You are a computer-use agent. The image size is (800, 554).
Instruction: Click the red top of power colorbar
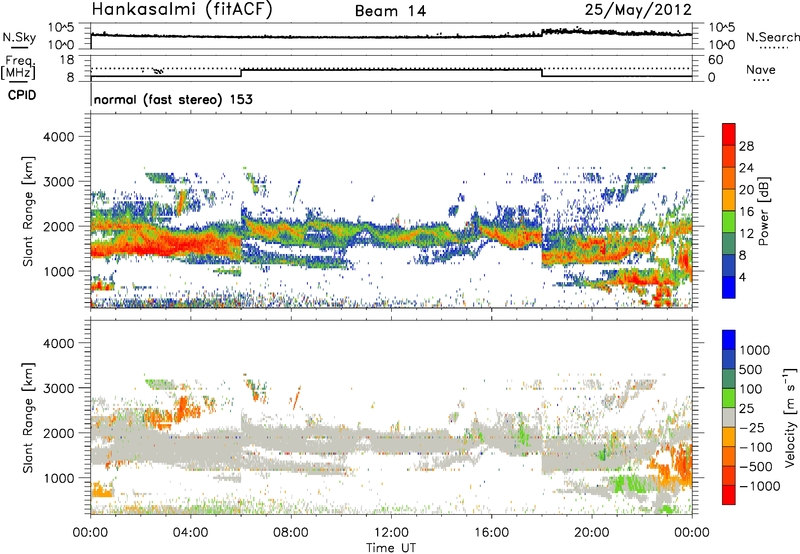(x=729, y=134)
